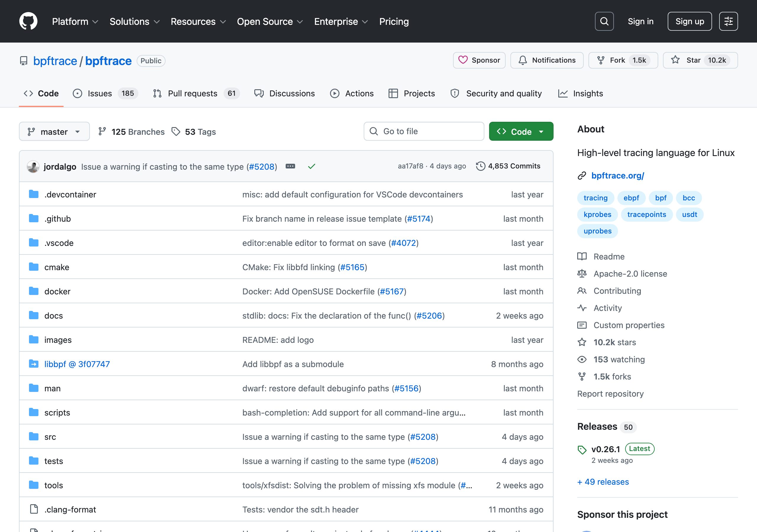Expand the Solutions menu
The image size is (757, 532).
(135, 21)
